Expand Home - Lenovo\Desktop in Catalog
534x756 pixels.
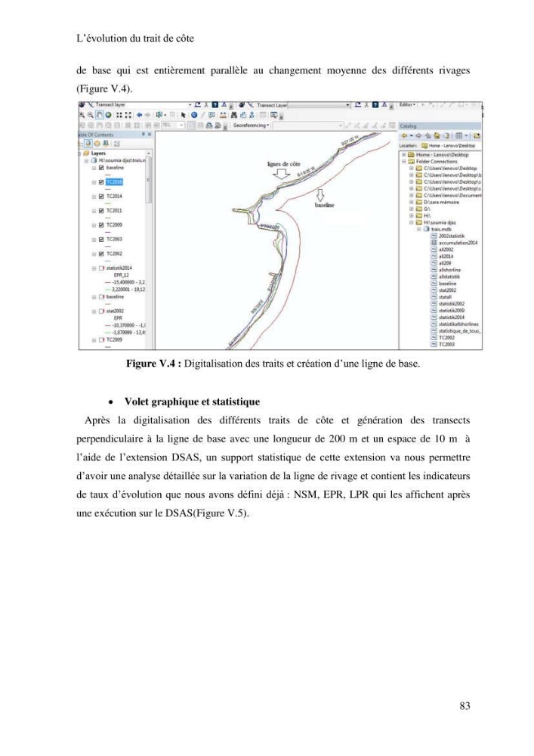pyautogui.click(x=404, y=155)
